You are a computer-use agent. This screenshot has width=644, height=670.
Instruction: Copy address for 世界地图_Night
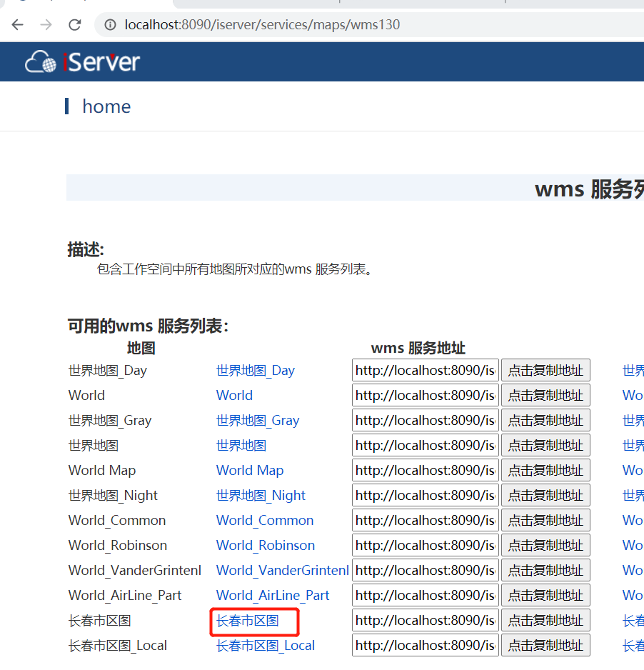click(x=545, y=495)
